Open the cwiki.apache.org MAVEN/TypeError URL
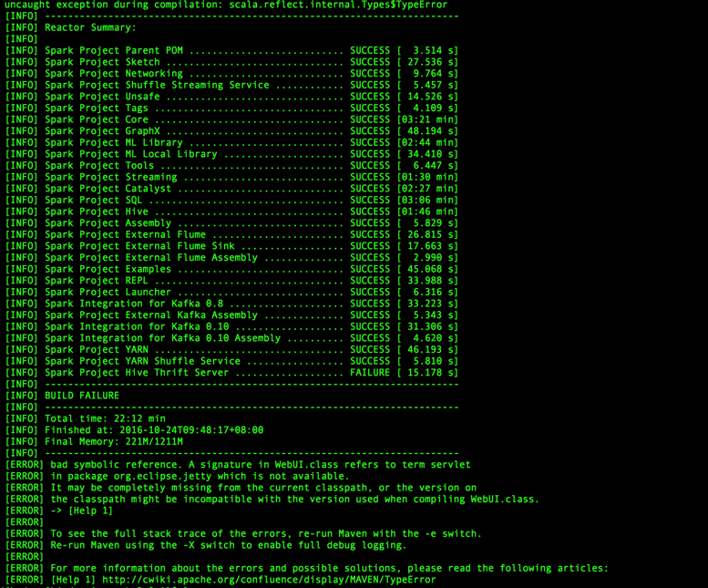The height and width of the screenshot is (588, 708). (269, 580)
